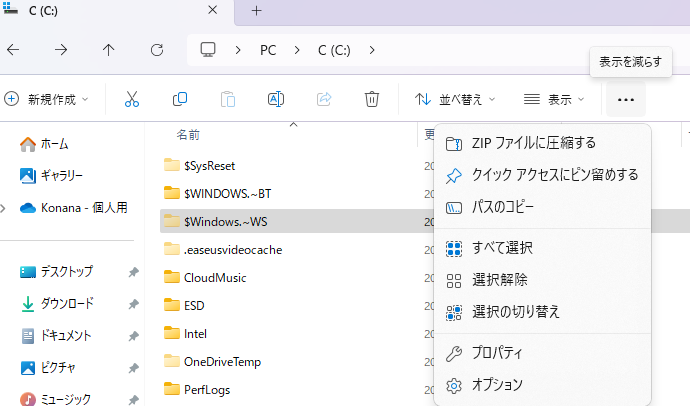Choose 選択解除 menu item
Viewport: 690px width, 406px height.
point(542,280)
